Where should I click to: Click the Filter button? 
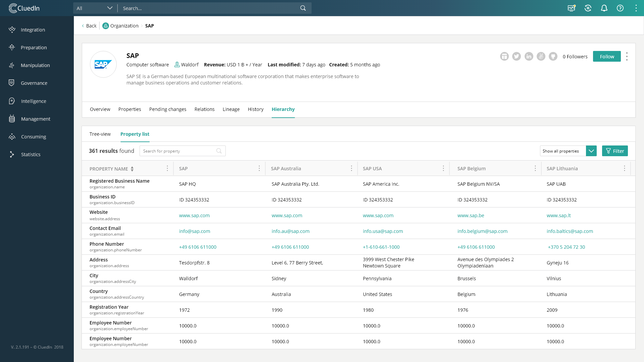point(615,151)
